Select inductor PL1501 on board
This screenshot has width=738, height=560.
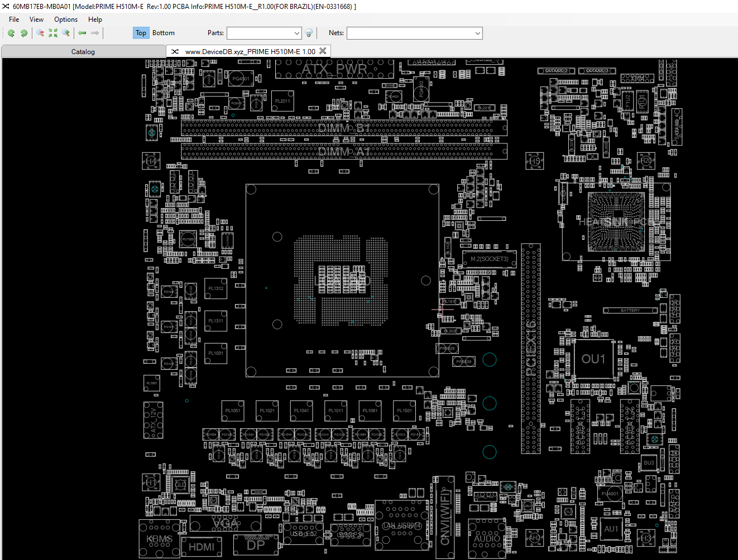coord(404,411)
